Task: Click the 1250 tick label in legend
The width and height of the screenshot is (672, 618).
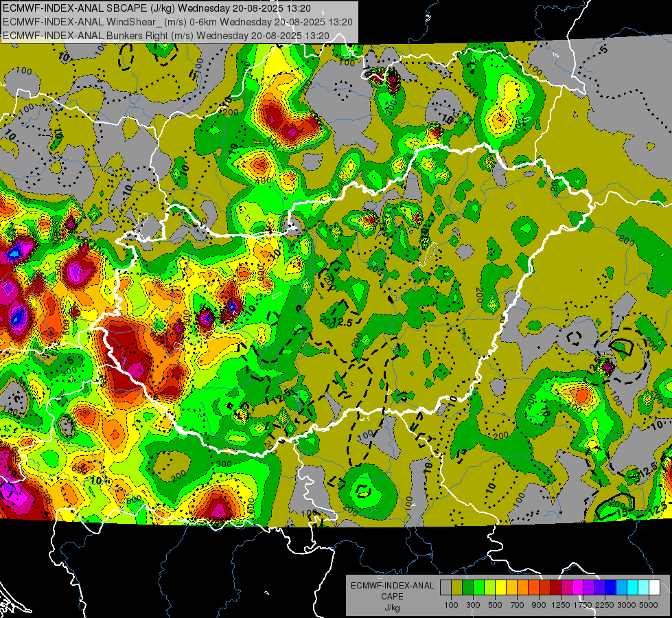Action: [x=561, y=605]
